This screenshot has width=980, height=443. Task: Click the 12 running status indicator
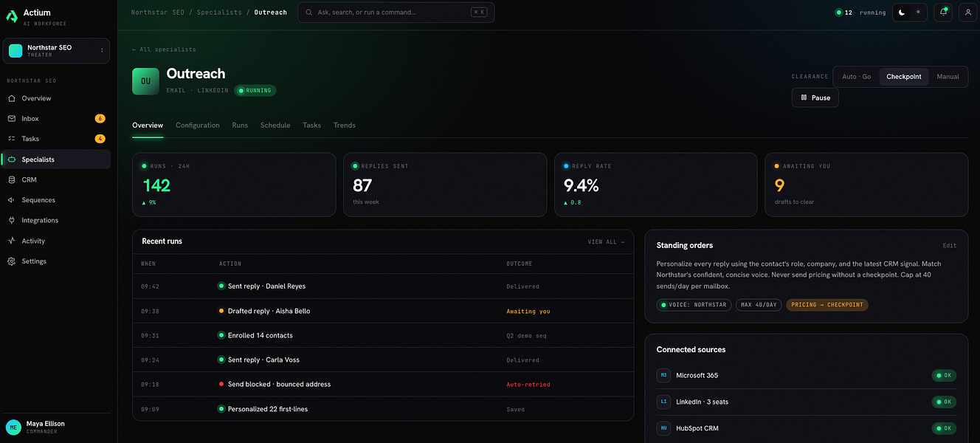pyautogui.click(x=860, y=13)
